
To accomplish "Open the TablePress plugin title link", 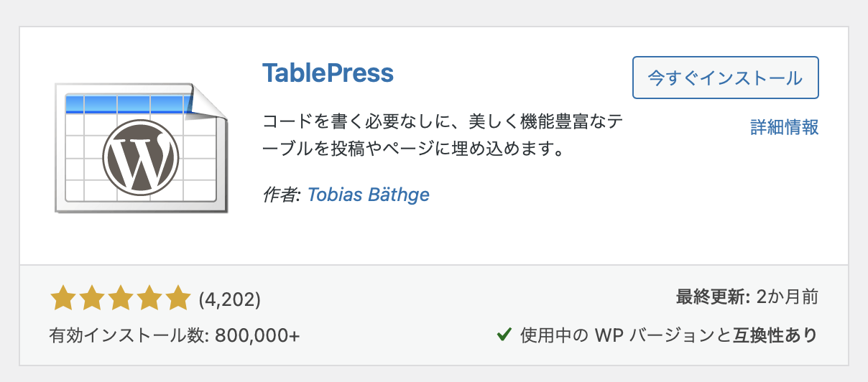I will [328, 73].
